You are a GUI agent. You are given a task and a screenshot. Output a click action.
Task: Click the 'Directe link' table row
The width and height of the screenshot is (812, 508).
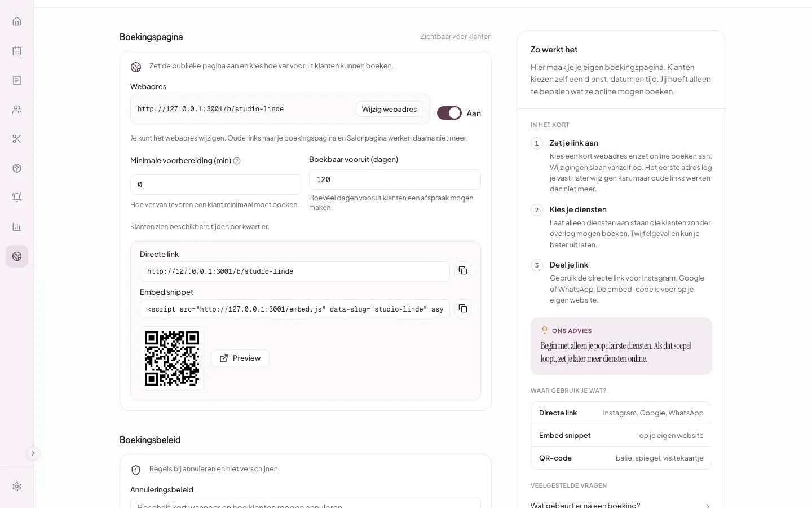click(621, 413)
